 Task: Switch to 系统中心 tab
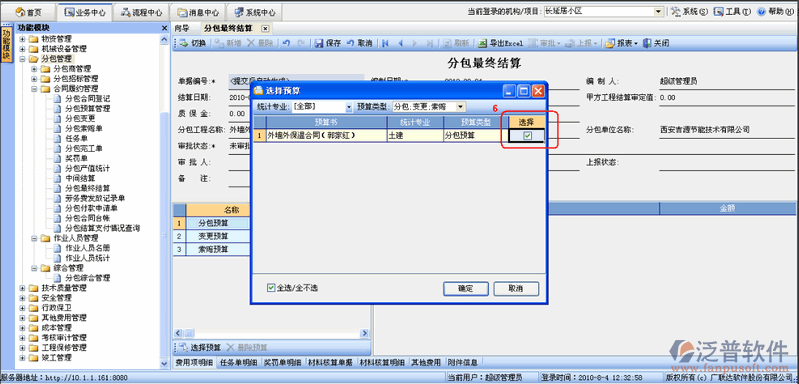(x=254, y=12)
